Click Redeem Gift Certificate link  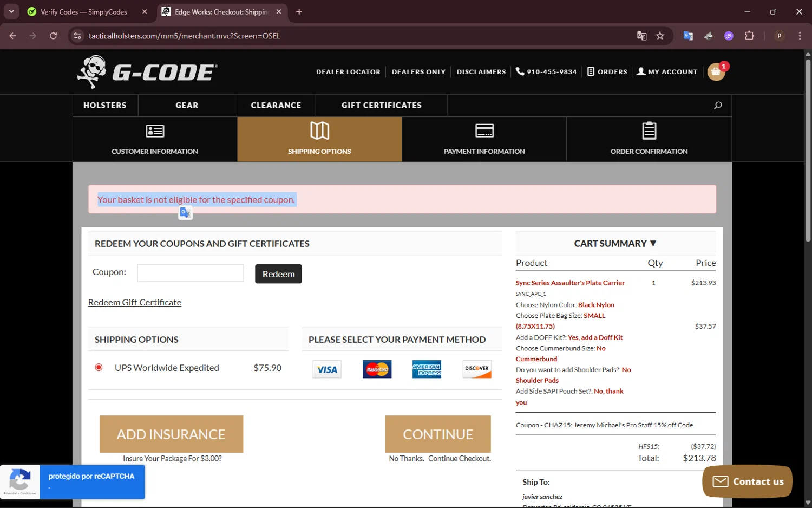pyautogui.click(x=135, y=303)
